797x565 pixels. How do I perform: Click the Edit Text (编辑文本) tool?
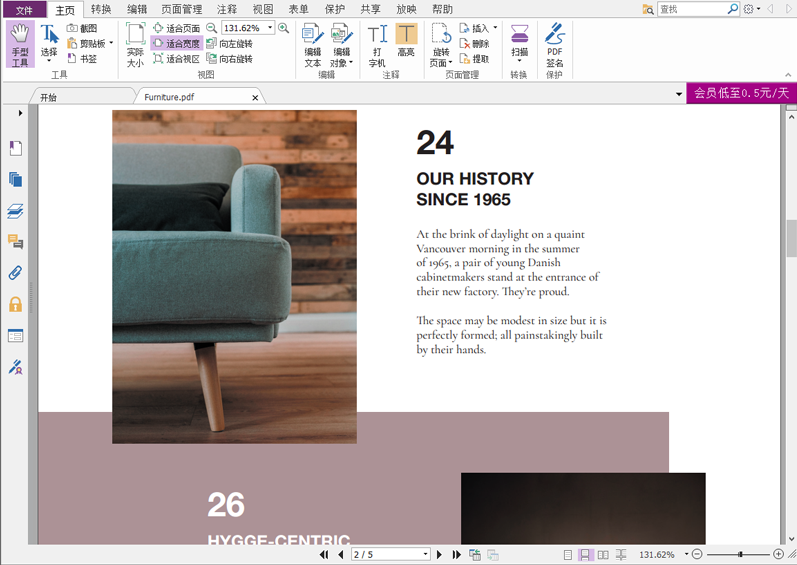(313, 45)
